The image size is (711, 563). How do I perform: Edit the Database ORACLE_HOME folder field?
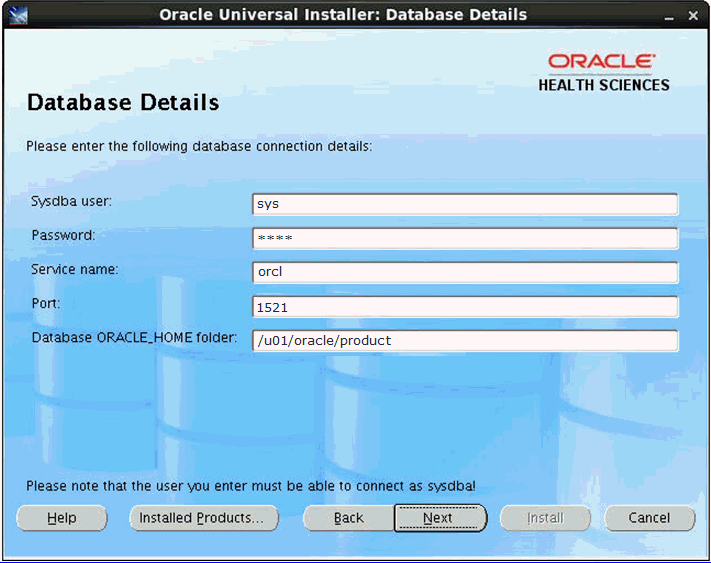pyautogui.click(x=465, y=341)
